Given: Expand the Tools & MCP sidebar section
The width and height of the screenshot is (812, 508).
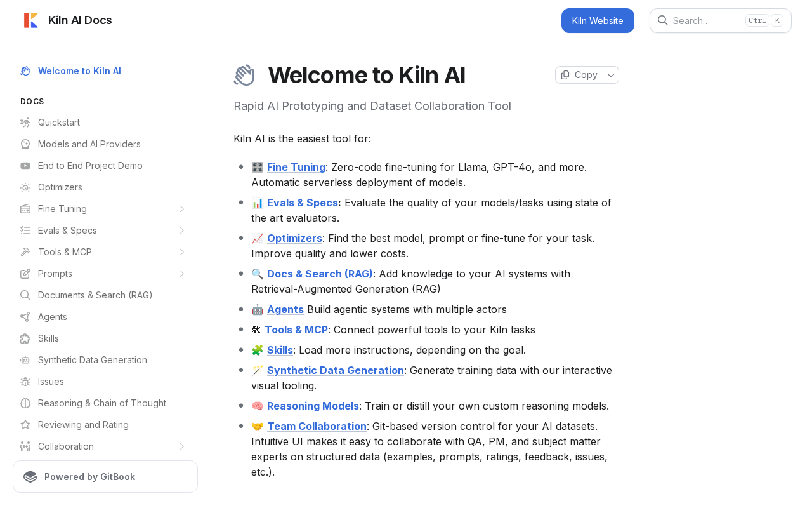Looking at the screenshot, I should coord(182,252).
